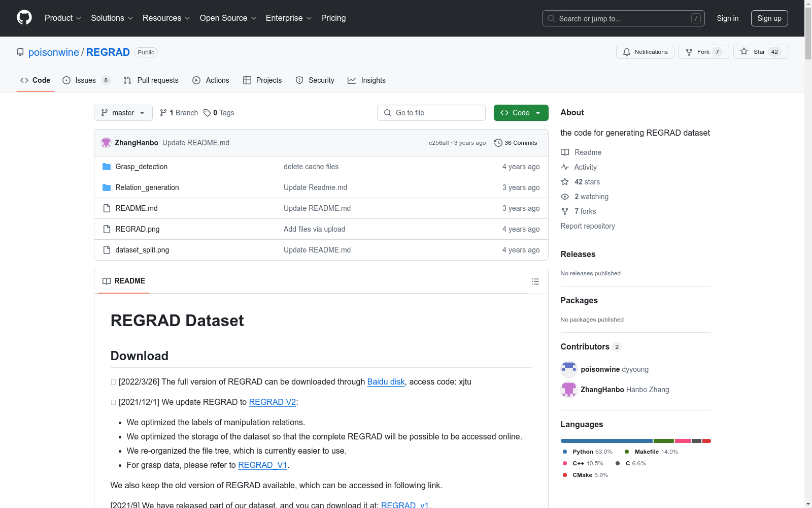Click the eye icon beside 2 watching

565,197
